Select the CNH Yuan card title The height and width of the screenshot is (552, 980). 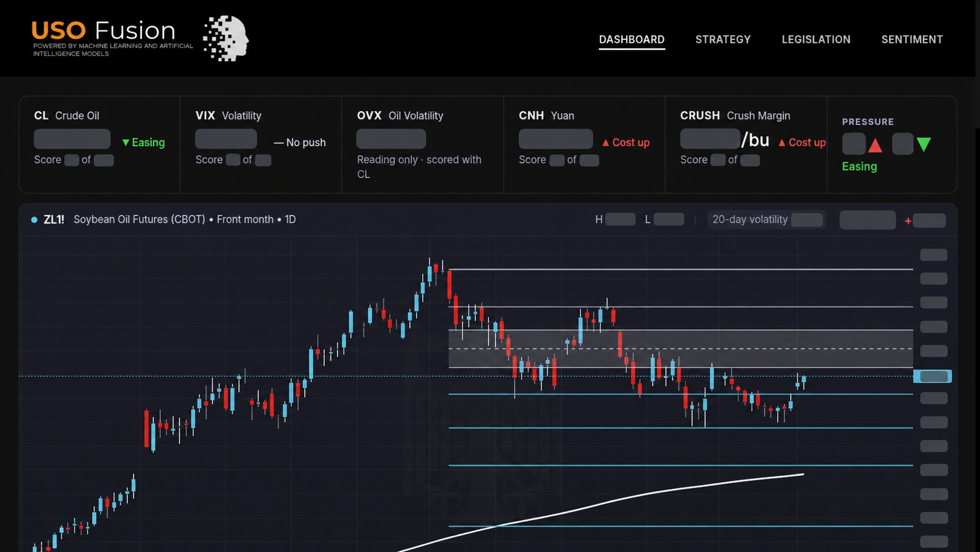(546, 116)
